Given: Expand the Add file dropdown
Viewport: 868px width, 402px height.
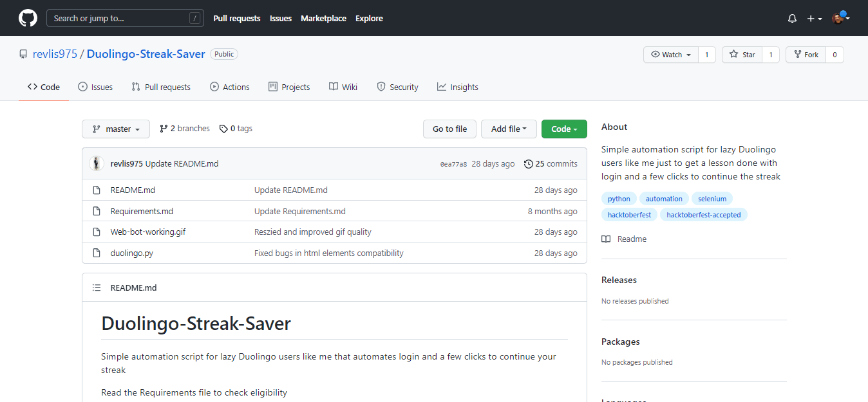Looking at the screenshot, I should [x=509, y=129].
